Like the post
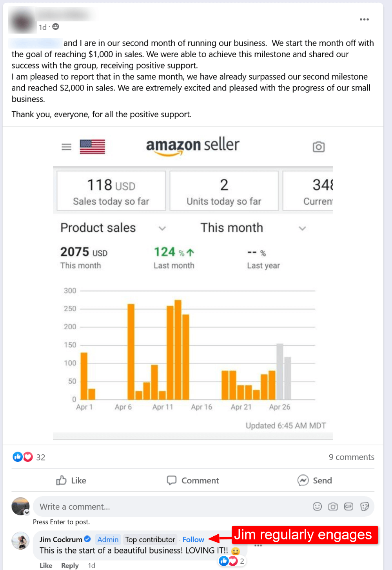The image size is (392, 570). pyautogui.click(x=71, y=481)
